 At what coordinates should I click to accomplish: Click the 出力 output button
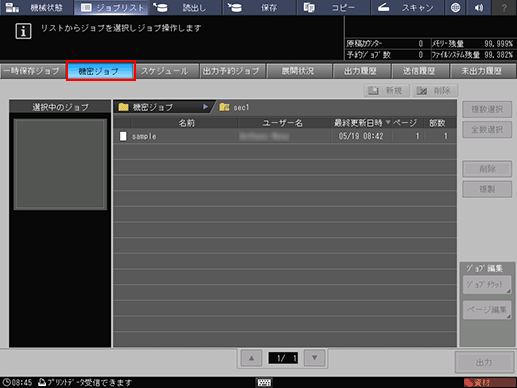[484, 362]
